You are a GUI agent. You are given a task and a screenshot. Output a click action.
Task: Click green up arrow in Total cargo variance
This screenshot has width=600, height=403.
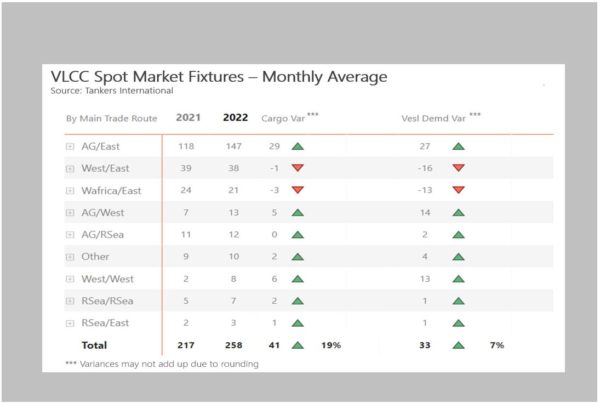pyautogui.click(x=298, y=345)
